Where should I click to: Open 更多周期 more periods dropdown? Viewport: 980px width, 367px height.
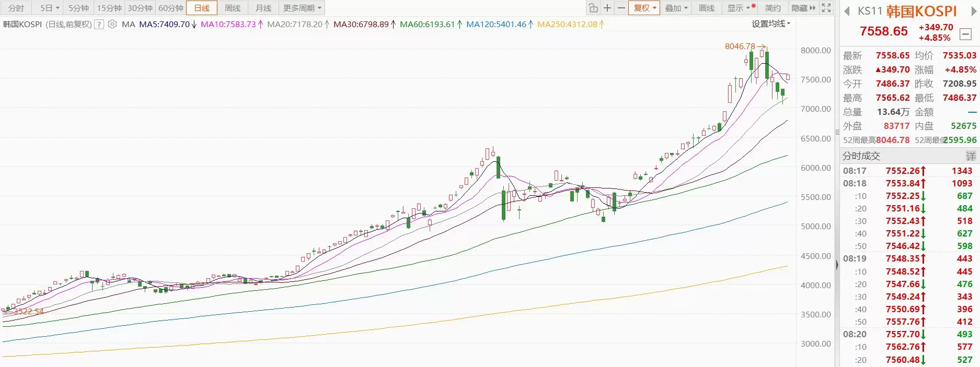tap(302, 8)
